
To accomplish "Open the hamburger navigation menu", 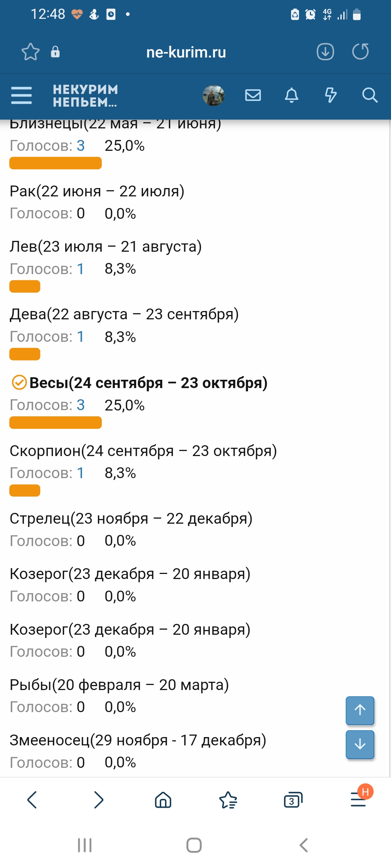I will click(21, 95).
